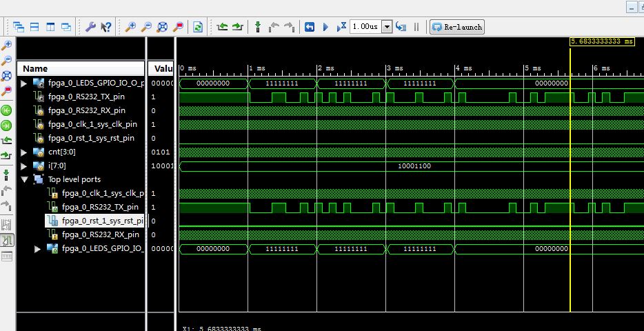644x331 pixels.
Task: Click the green refresh icon in toolbar
Action: [x=198, y=27]
